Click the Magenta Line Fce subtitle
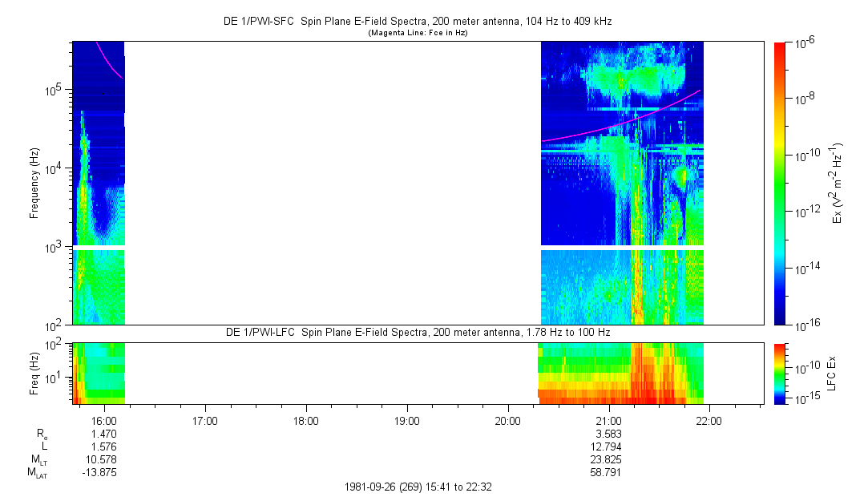This screenshot has height=497, width=868. coord(418,33)
